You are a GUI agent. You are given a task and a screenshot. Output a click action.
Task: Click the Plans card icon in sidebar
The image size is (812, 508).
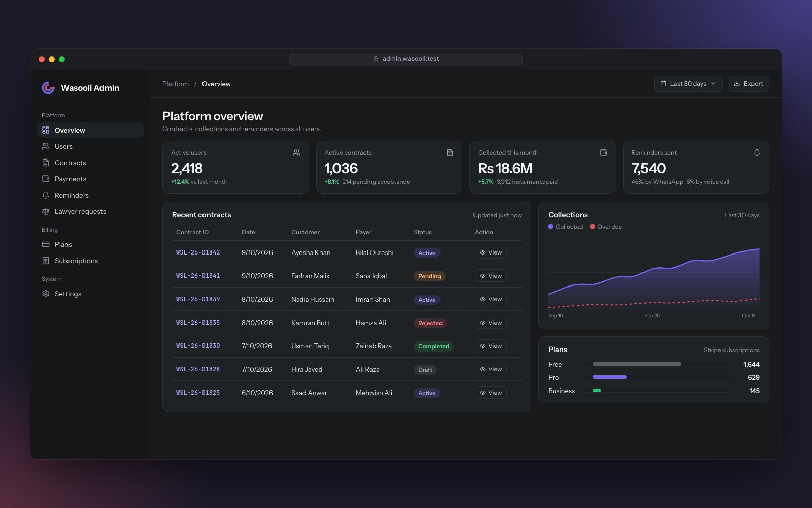point(46,244)
